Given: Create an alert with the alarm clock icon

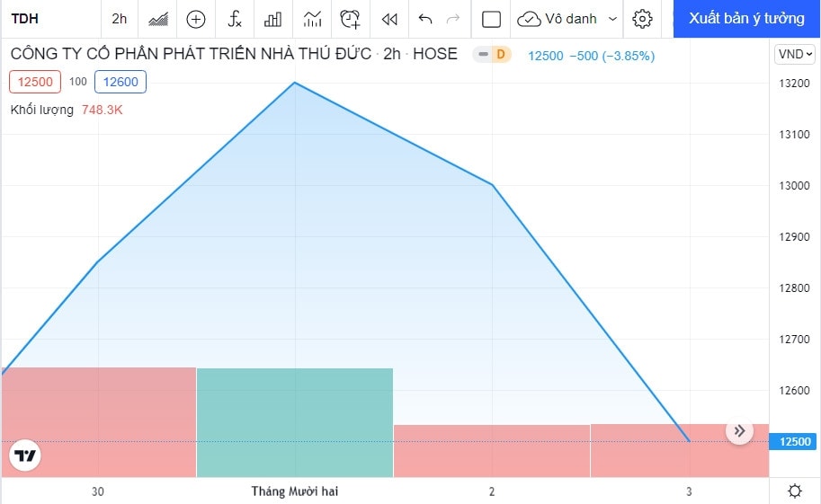Looking at the screenshot, I should pyautogui.click(x=351, y=20).
